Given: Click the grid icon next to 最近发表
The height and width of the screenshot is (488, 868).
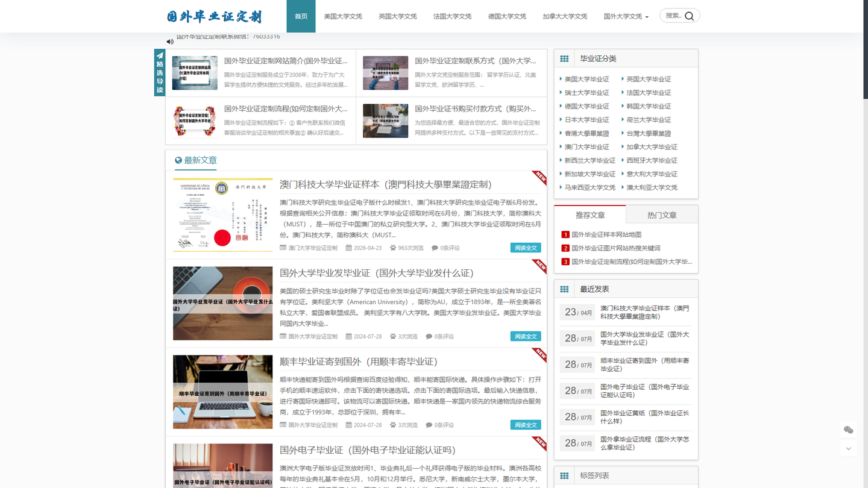Looking at the screenshot, I should point(564,289).
